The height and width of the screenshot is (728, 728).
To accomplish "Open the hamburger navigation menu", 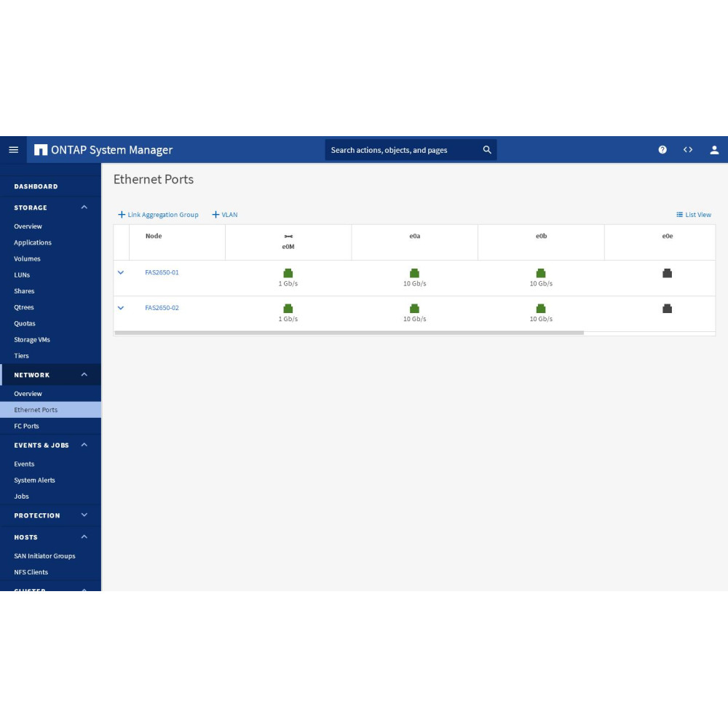I will [x=13, y=150].
